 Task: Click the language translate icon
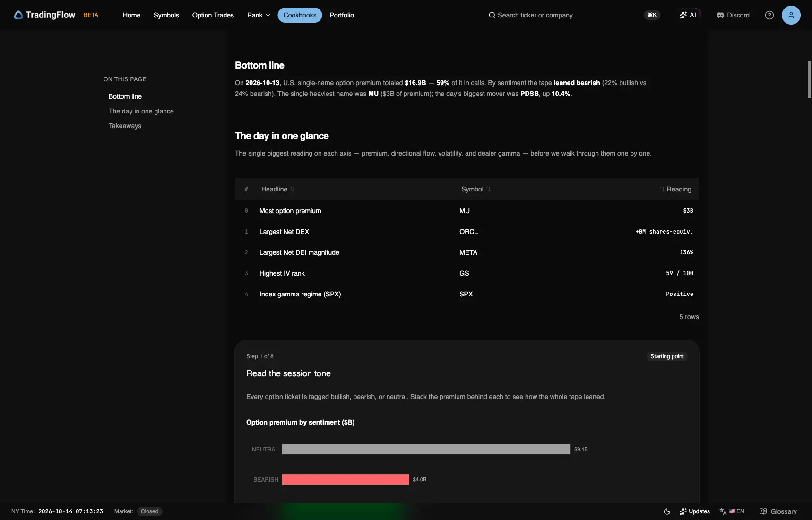click(723, 511)
